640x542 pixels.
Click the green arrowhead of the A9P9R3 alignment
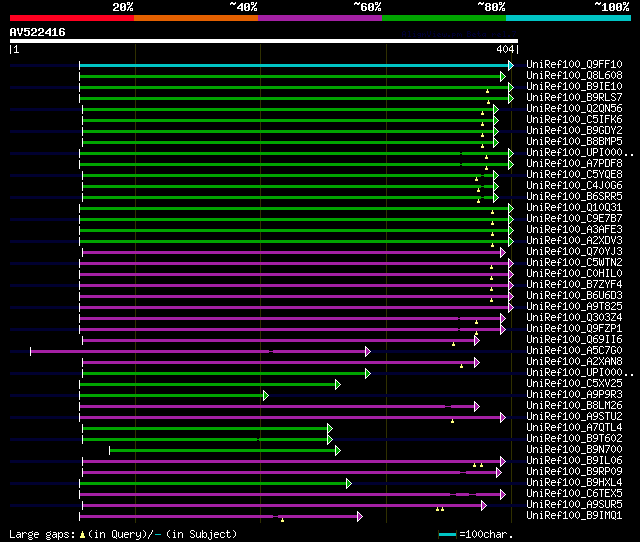point(266,395)
